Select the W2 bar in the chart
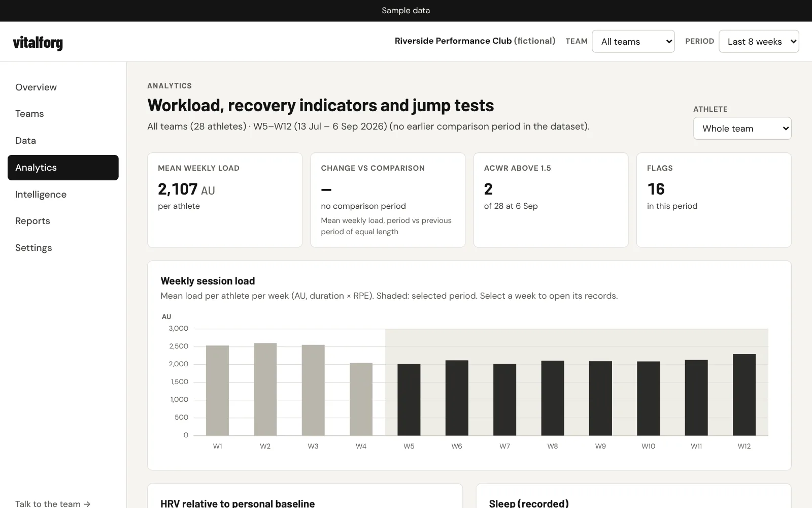Screen dimensions: 812x508 pyautogui.click(x=265, y=389)
